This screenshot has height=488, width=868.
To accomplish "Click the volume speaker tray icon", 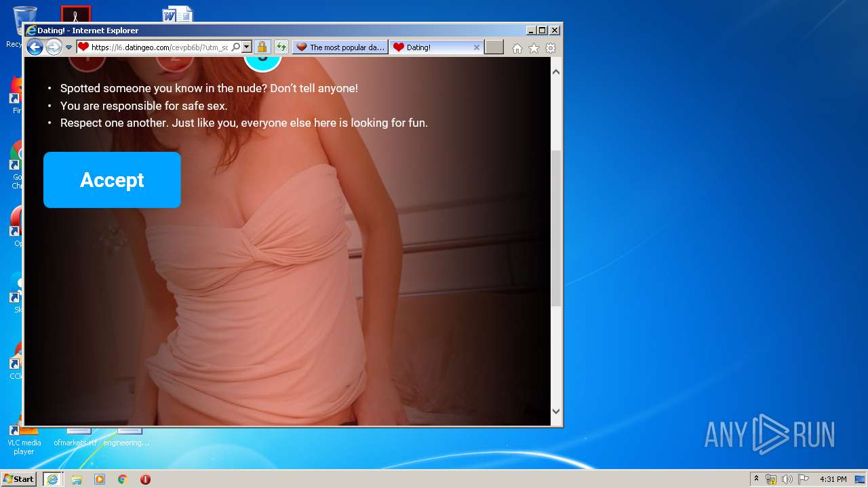I will 787,479.
